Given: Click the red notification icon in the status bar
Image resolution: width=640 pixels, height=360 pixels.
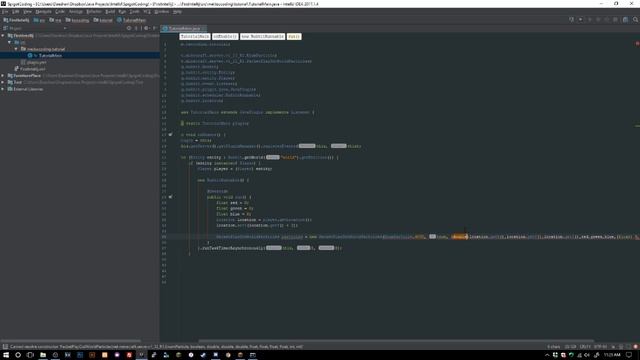Looking at the screenshot, I should click(x=635, y=347).
